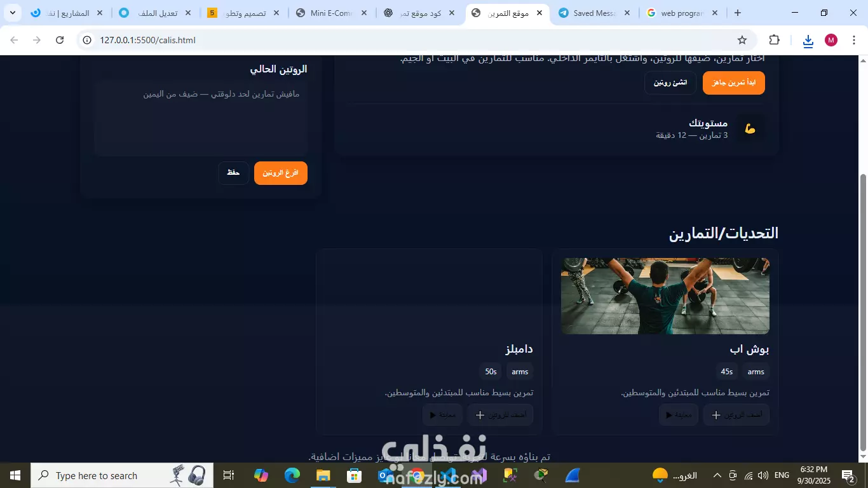
Task: Open Chrome three-dot menu
Action: point(853,40)
